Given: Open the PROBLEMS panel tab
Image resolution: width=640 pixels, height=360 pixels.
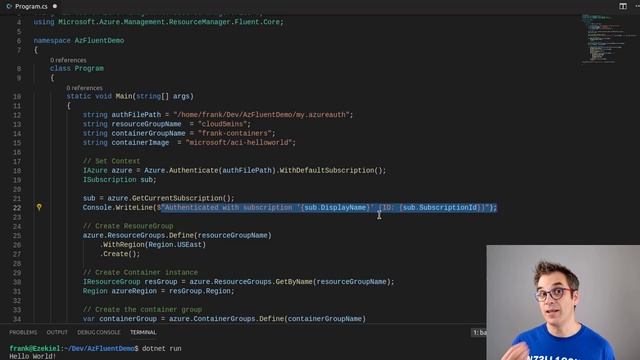Looking at the screenshot, I should pos(23,332).
